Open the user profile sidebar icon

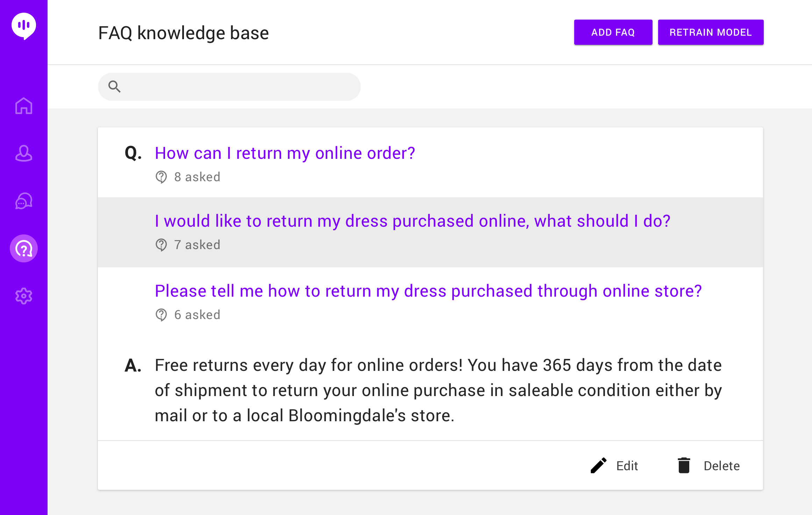point(24,153)
